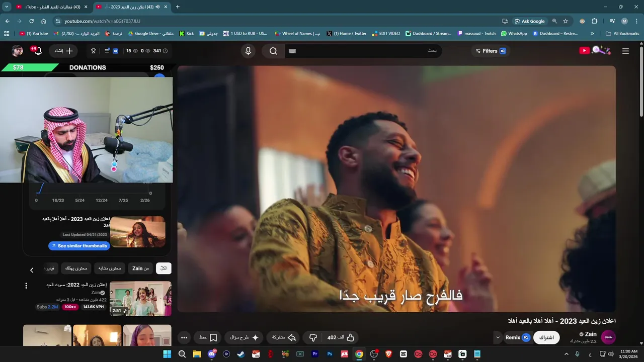The width and height of the screenshot is (644, 362).
Task: Open the Wheel of Names bookmark
Action: point(297,34)
